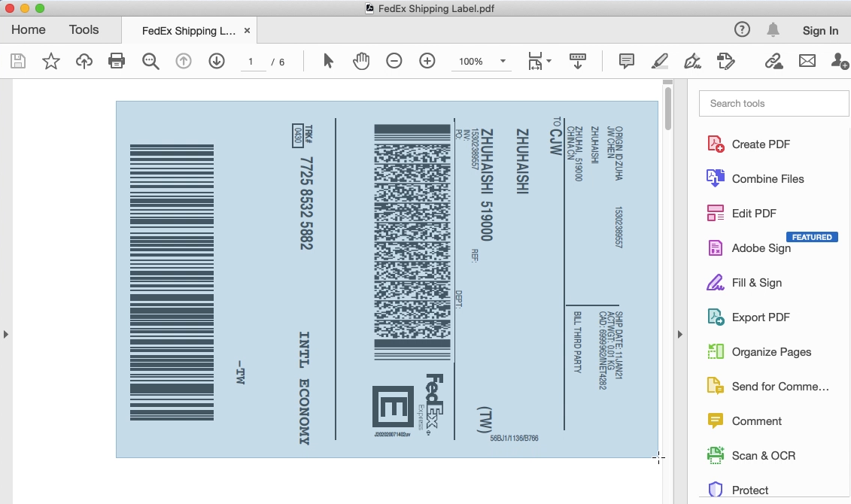851x504 pixels.
Task: Invite people with the add person icon
Action: 840,61
